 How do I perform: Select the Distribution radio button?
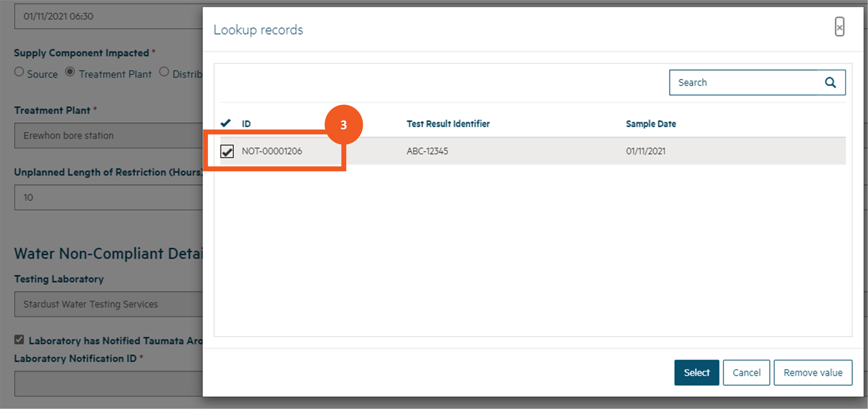coord(164,72)
